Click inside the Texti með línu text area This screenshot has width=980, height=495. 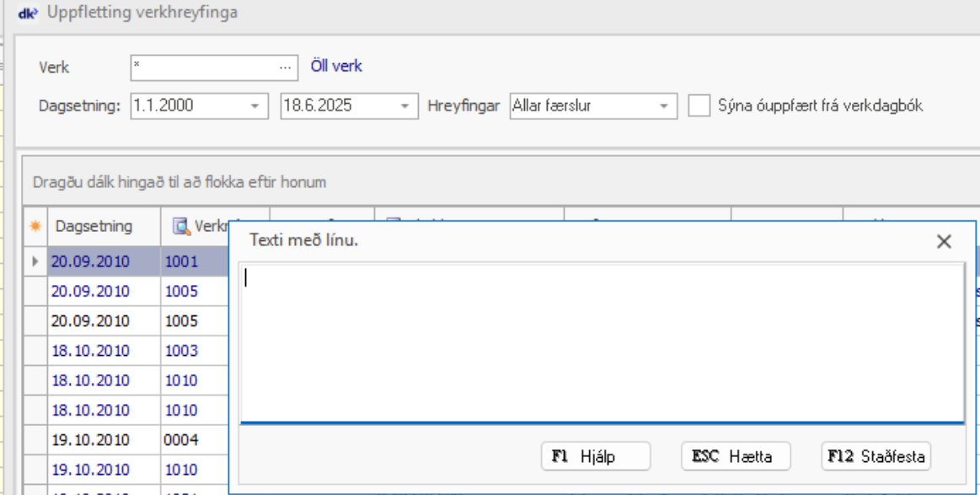(602, 342)
